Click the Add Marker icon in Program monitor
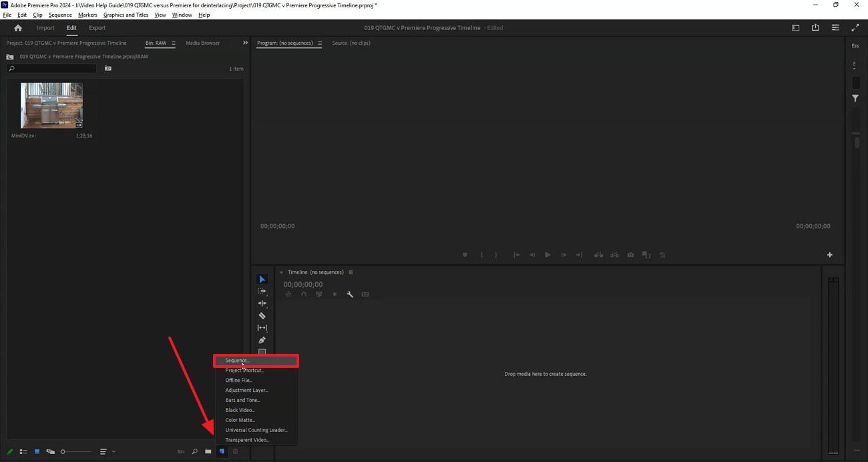868x462 pixels. [x=465, y=254]
